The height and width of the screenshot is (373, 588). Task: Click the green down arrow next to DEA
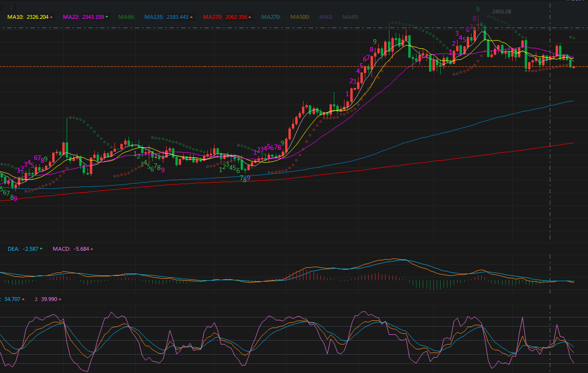pyautogui.click(x=41, y=249)
